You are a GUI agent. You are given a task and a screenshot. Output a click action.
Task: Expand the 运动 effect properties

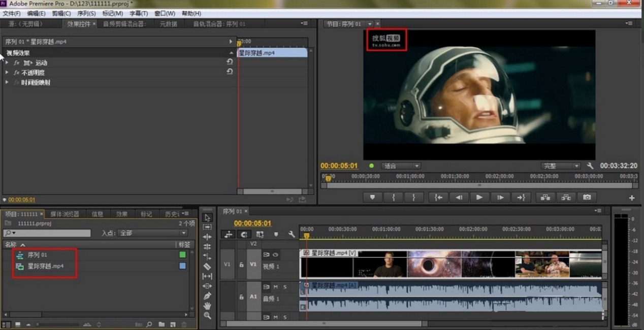tap(7, 63)
